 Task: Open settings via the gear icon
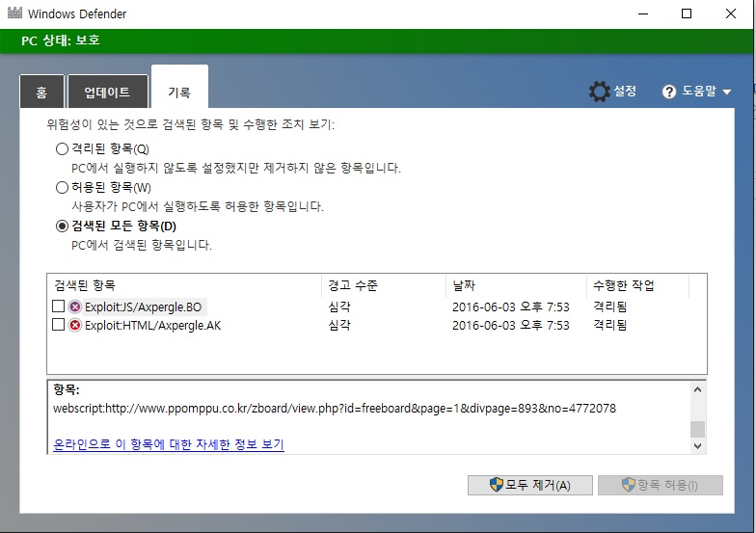(x=600, y=92)
